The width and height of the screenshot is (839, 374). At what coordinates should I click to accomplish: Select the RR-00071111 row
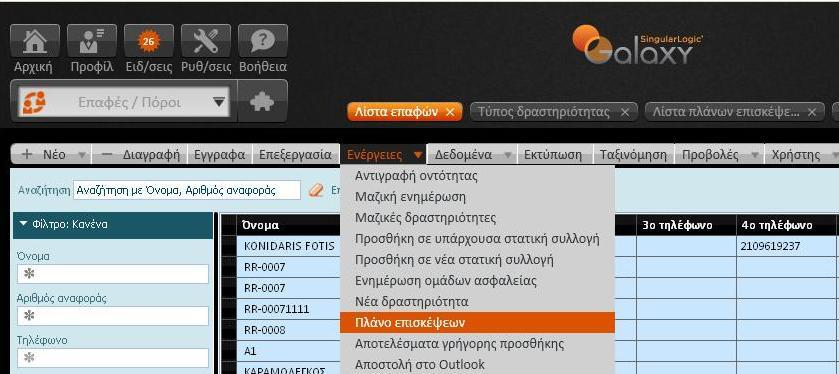coord(289,309)
